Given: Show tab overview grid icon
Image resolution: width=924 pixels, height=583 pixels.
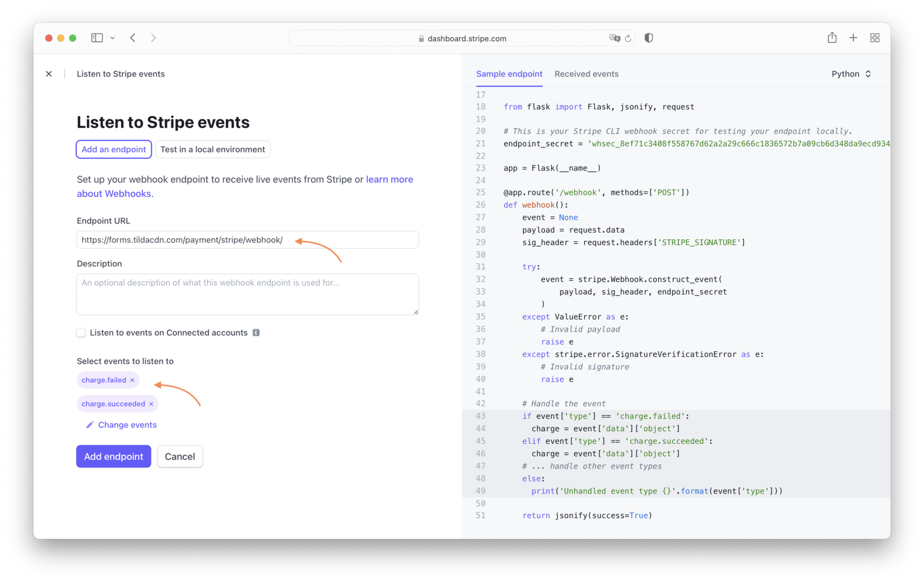Looking at the screenshot, I should (875, 38).
